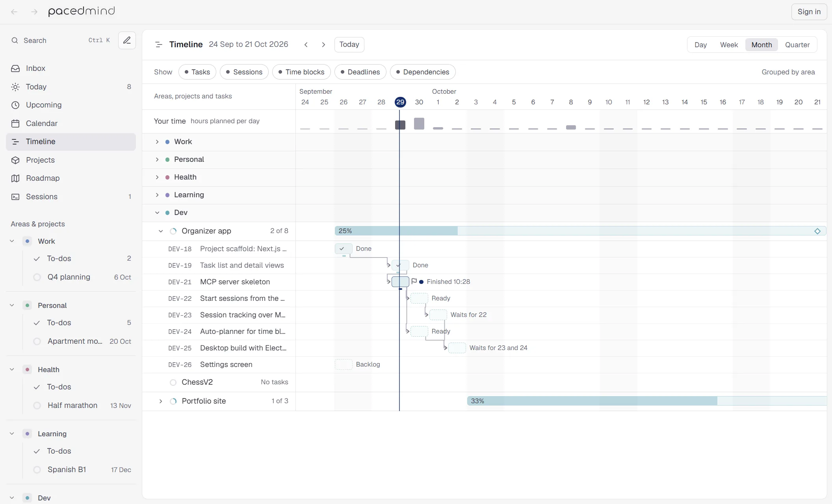Open the Inbox tray icon
This screenshot has height=504, width=832.
coord(15,69)
